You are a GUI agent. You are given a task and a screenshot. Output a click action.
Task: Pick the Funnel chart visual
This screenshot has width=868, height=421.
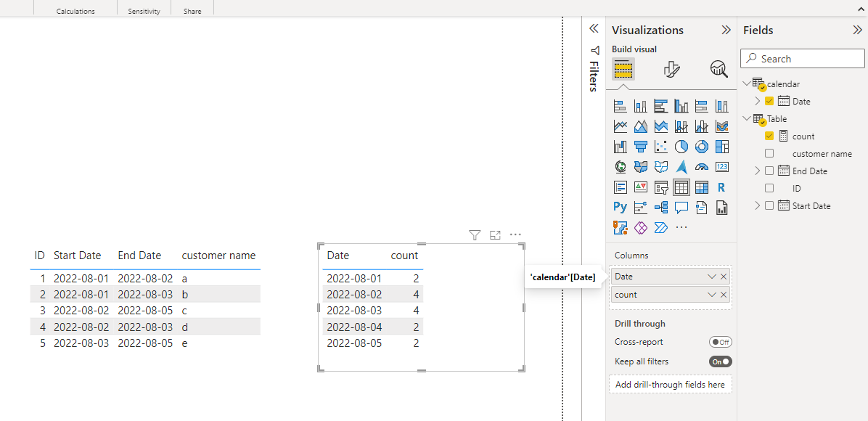tap(641, 147)
